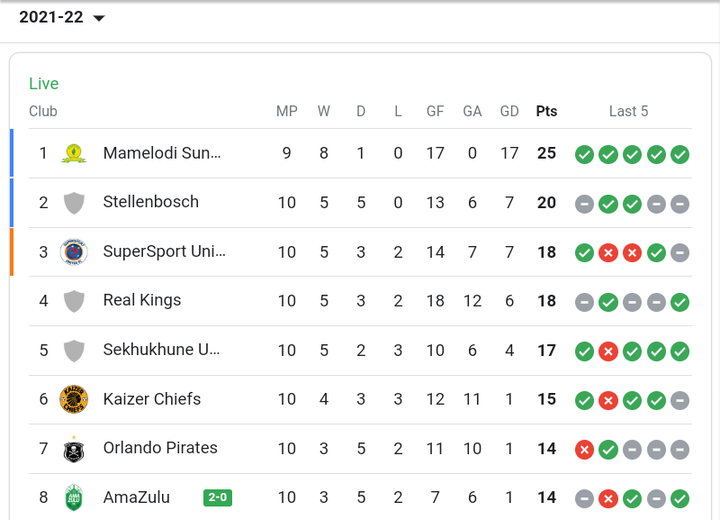720x520 pixels.
Task: Click the SuperSport United club crest
Action: (x=74, y=252)
